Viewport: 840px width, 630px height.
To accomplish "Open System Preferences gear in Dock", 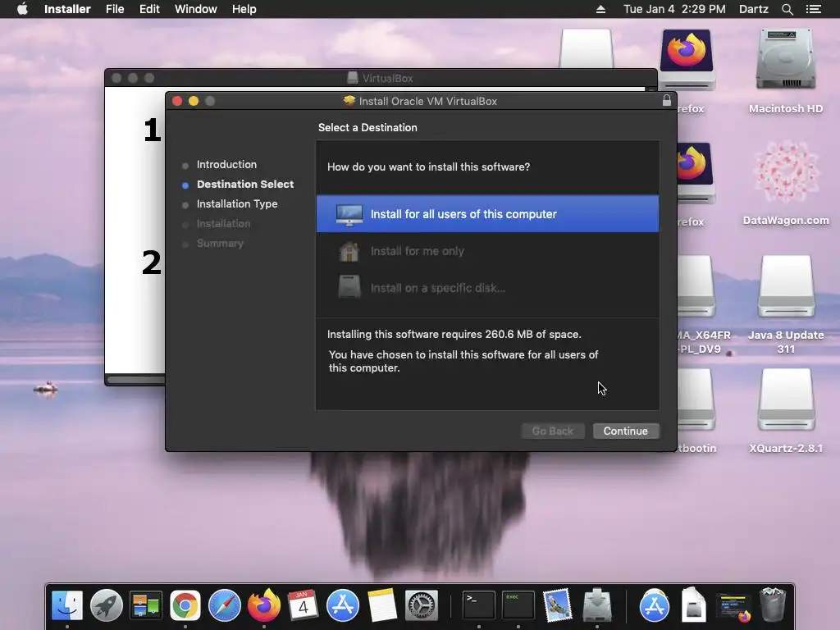I will pos(422,605).
